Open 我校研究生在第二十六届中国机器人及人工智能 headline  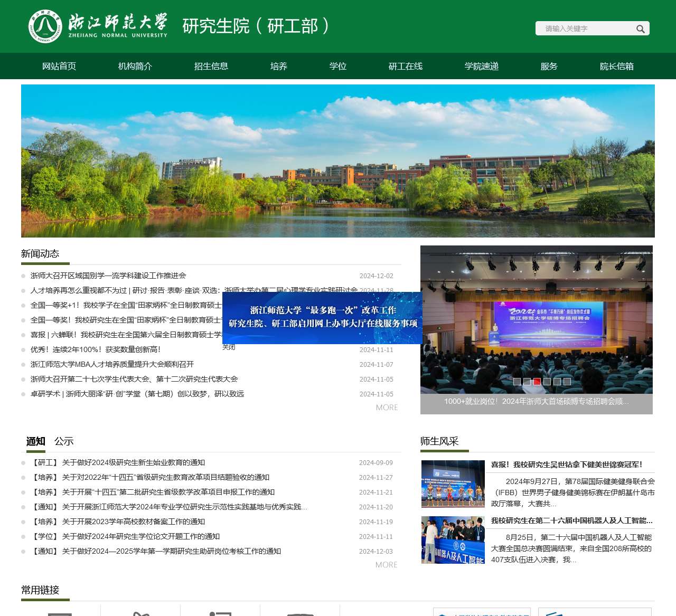coord(572,520)
